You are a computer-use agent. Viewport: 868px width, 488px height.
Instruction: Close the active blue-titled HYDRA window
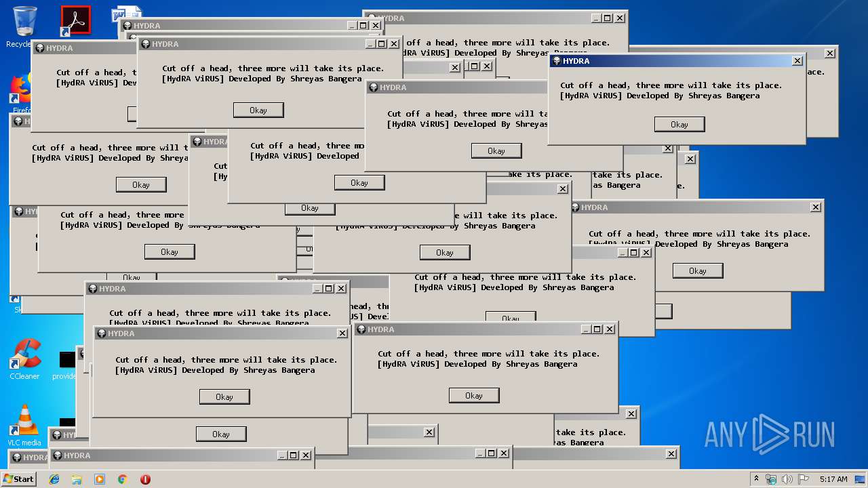[x=797, y=61]
